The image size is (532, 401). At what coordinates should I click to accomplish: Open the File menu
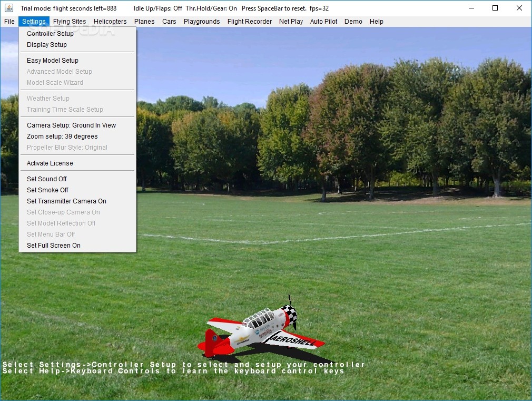tap(9, 22)
